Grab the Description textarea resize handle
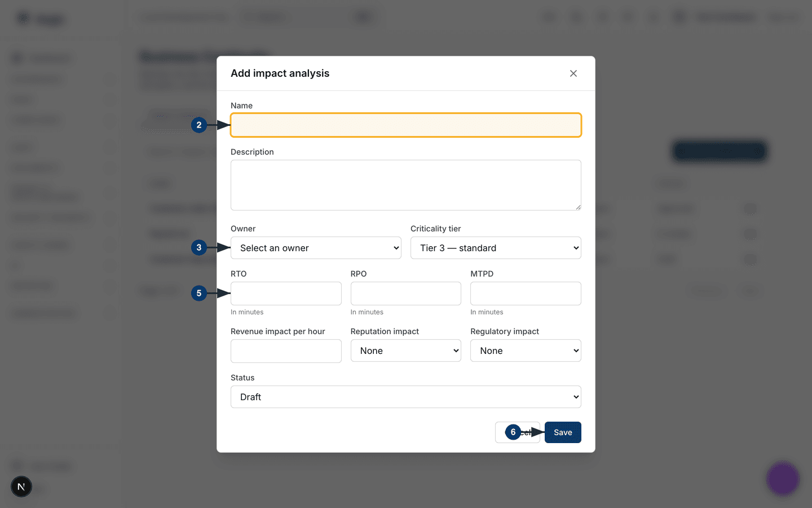The width and height of the screenshot is (812, 508). (x=578, y=207)
